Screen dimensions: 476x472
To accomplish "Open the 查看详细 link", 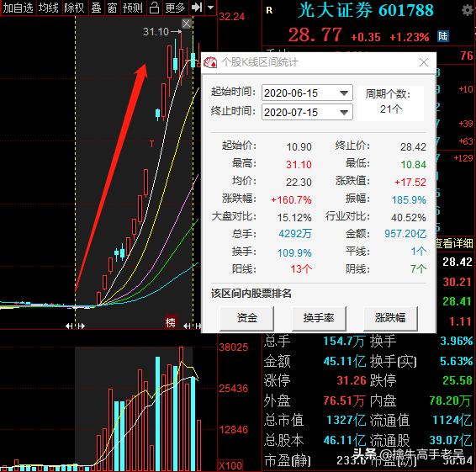I will [x=455, y=243].
